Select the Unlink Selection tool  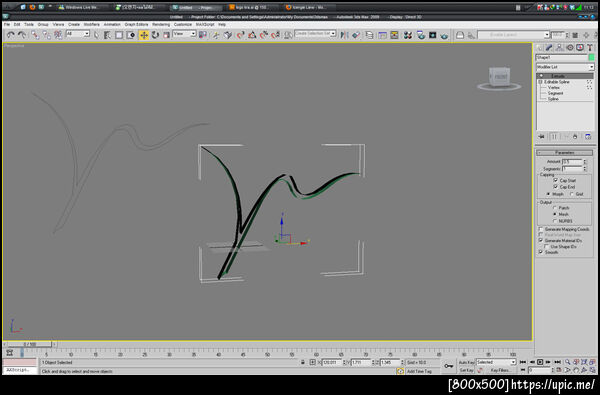(47, 35)
